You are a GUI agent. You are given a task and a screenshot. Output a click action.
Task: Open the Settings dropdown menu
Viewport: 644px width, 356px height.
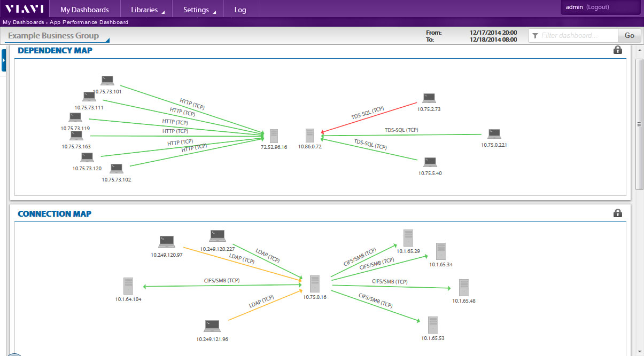199,10
